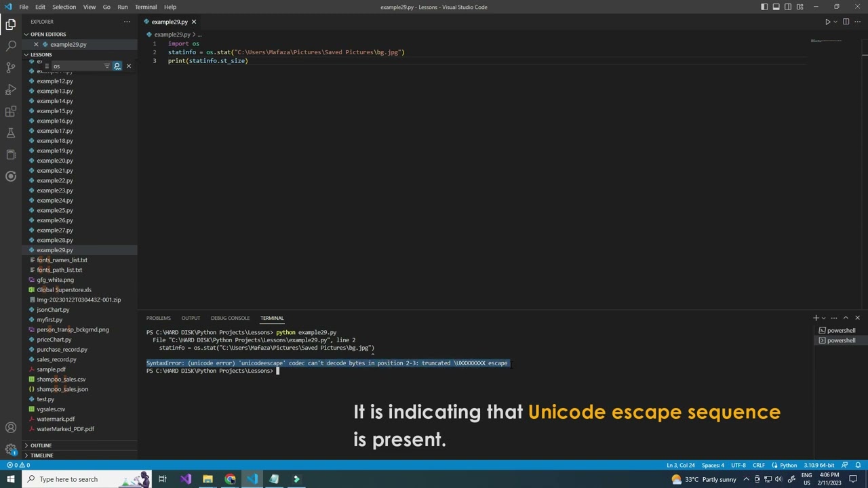Open the Run menu
The image size is (868, 488).
tap(123, 7)
